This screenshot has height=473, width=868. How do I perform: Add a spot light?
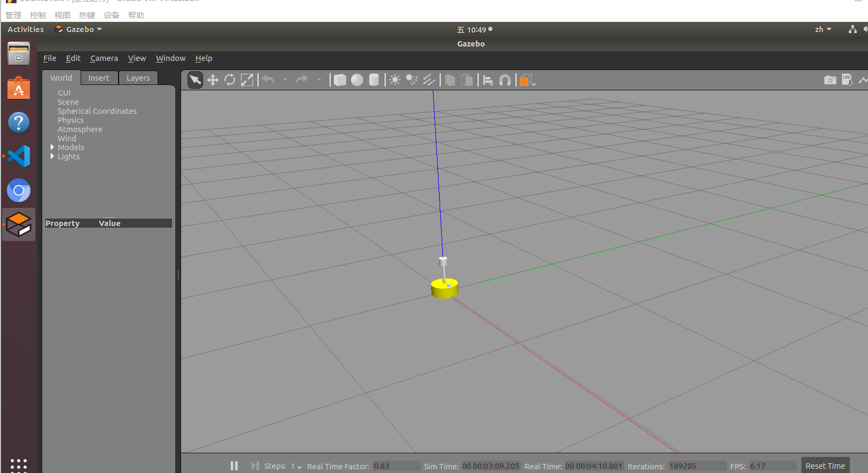pyautogui.click(x=412, y=80)
